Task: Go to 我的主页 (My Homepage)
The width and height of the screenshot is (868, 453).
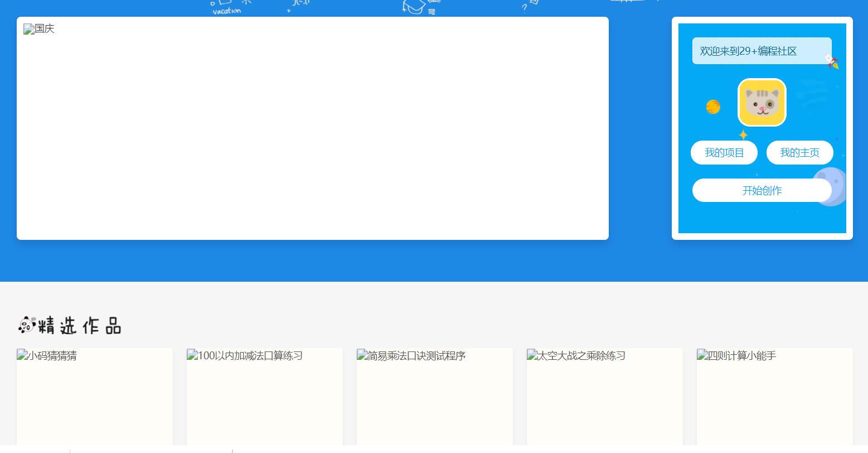Action: pyautogui.click(x=800, y=153)
